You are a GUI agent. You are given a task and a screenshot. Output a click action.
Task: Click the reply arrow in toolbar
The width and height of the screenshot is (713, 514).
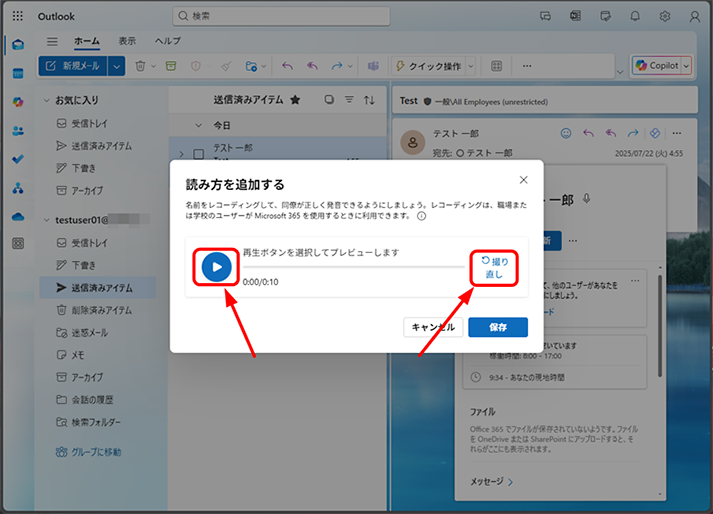[x=287, y=66]
